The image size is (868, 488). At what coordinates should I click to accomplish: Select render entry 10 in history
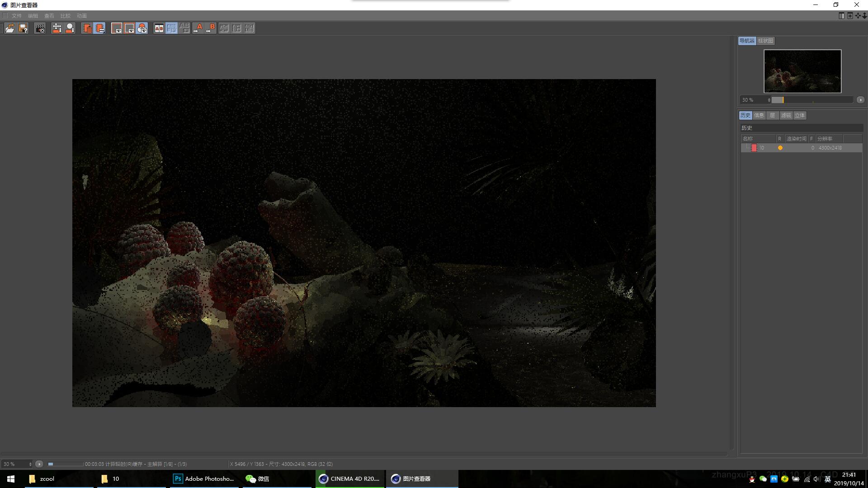coord(802,148)
